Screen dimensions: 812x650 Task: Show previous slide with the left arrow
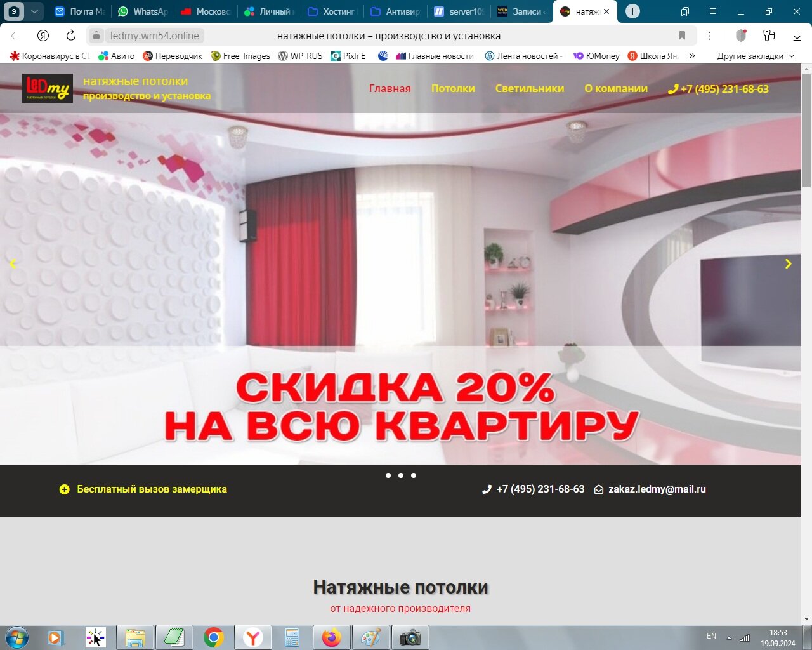[12, 264]
